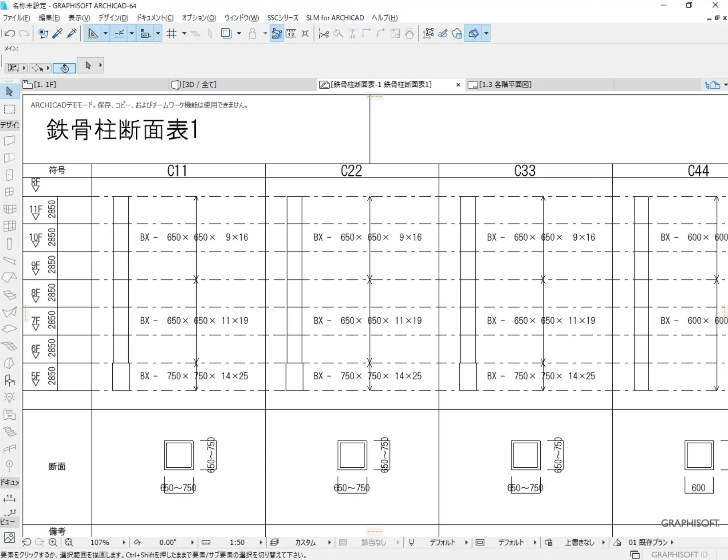Open the カスタム layer combination dropdown
728x560 pixels.
[x=329, y=542]
